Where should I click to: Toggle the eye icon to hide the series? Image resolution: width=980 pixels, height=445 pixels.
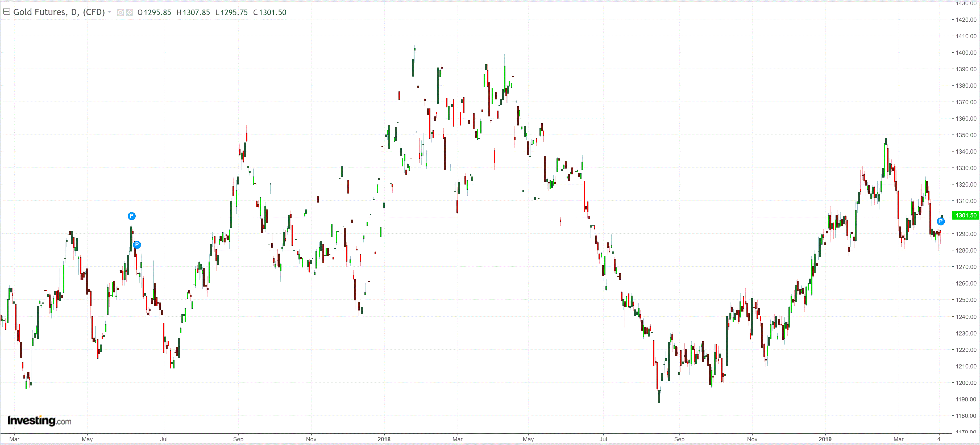pyautogui.click(x=120, y=12)
